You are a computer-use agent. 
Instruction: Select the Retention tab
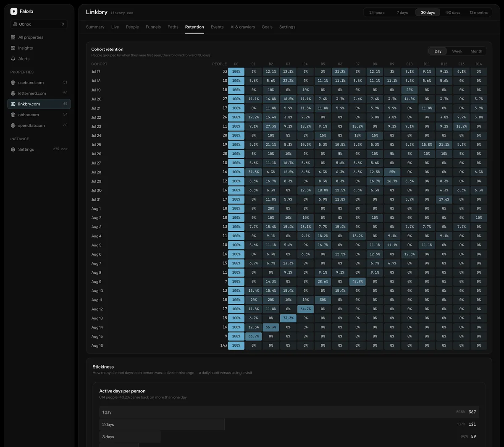(194, 27)
